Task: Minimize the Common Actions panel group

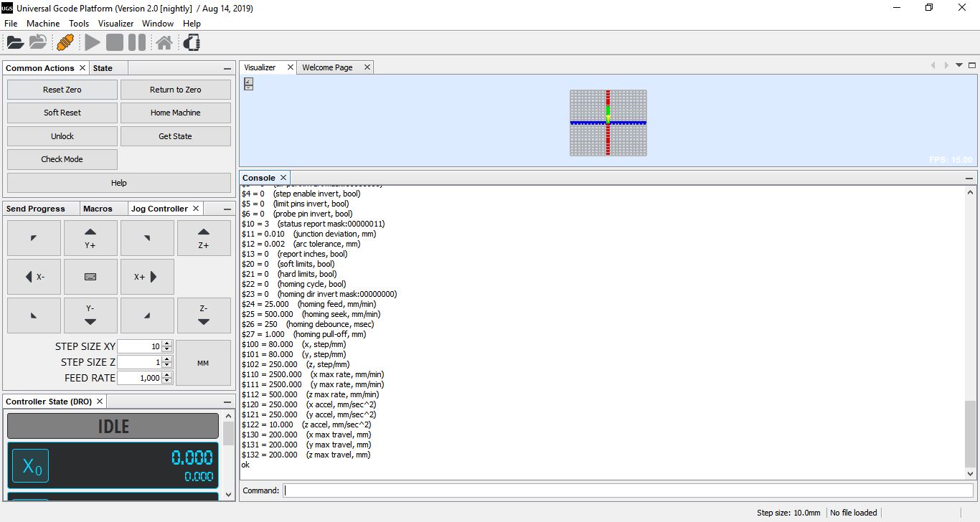Action: (227, 69)
